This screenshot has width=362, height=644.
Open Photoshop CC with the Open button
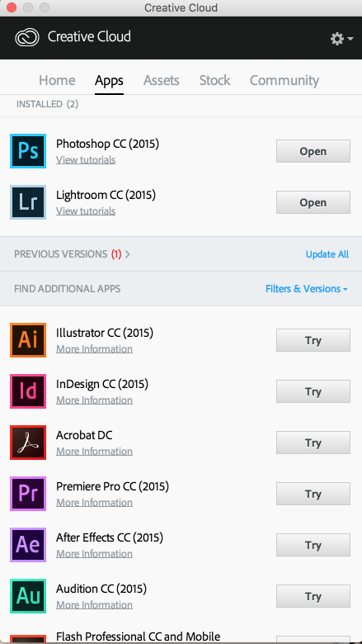pos(313,151)
